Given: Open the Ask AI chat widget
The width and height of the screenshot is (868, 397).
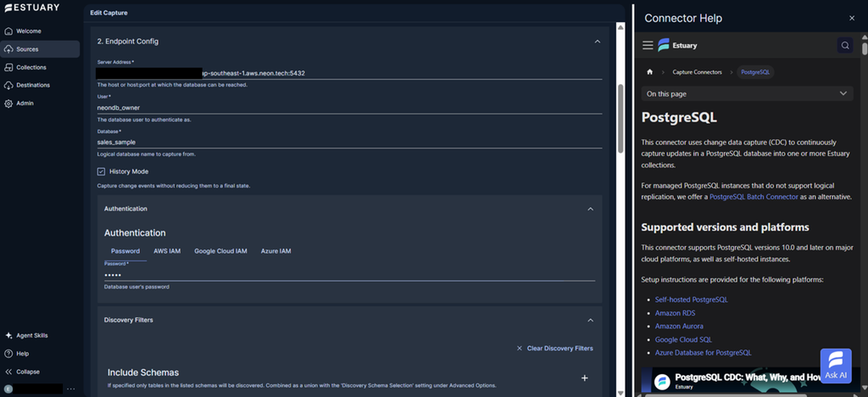Looking at the screenshot, I should tap(835, 366).
